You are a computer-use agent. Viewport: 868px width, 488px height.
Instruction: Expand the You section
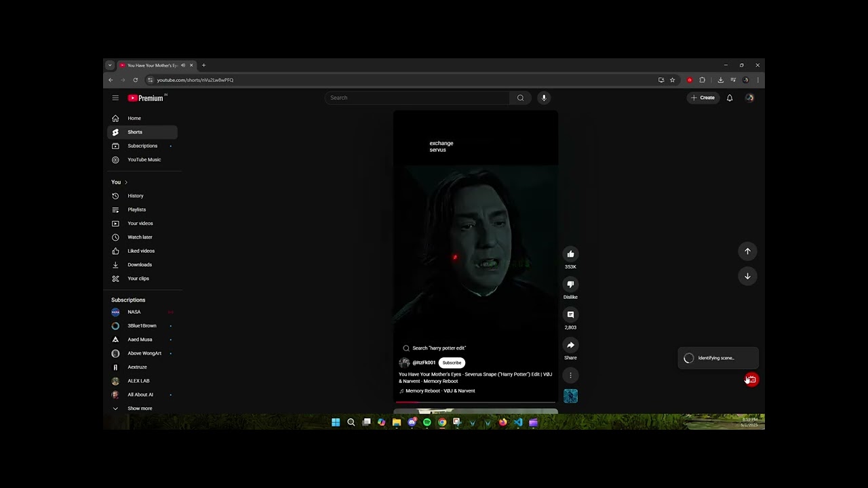coord(119,182)
